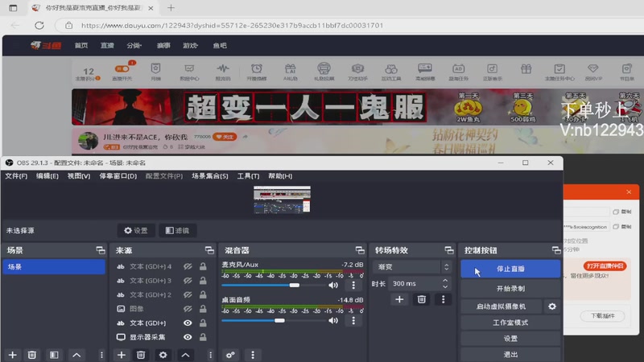Open the 渐变 transition dropdown
Screen dimensions: 644x362
[411, 267]
